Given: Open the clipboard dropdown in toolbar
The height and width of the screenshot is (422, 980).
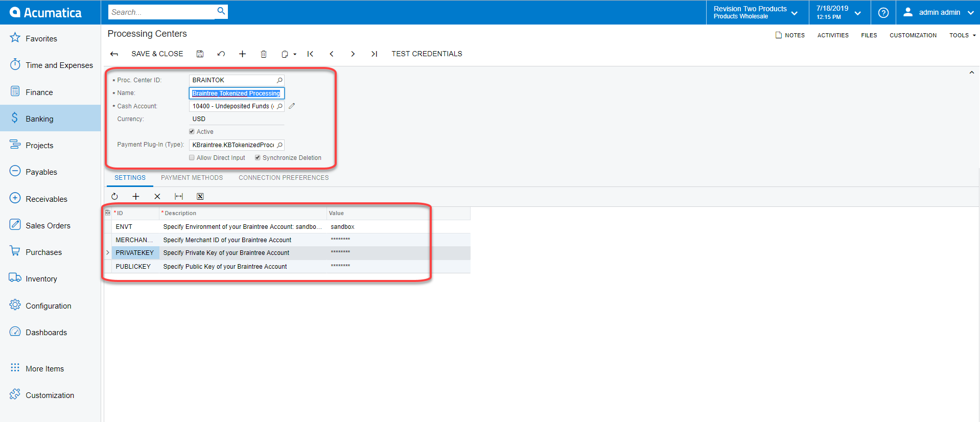Looking at the screenshot, I should point(289,54).
